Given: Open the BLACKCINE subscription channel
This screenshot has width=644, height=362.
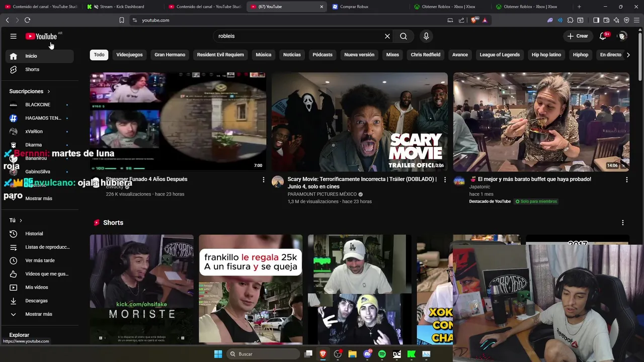Looking at the screenshot, I should pos(39,105).
